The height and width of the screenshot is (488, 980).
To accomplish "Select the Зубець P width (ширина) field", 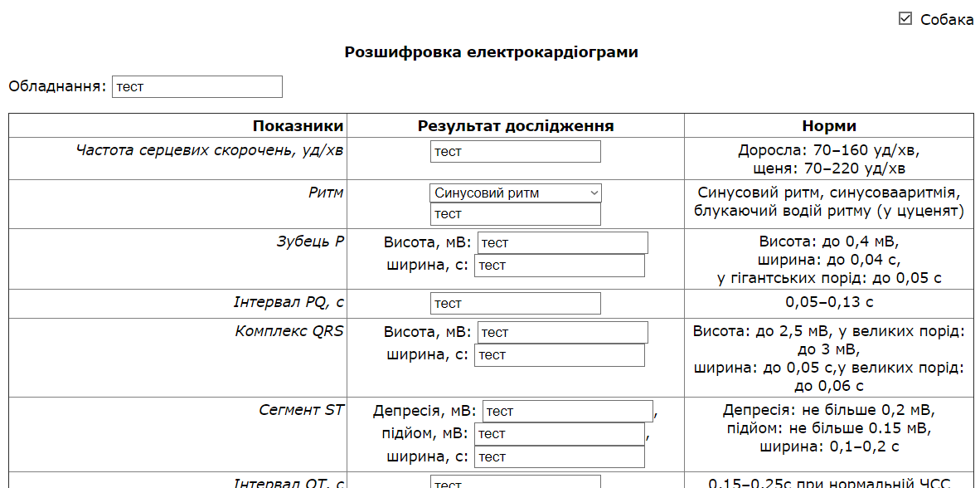I will click(559, 266).
